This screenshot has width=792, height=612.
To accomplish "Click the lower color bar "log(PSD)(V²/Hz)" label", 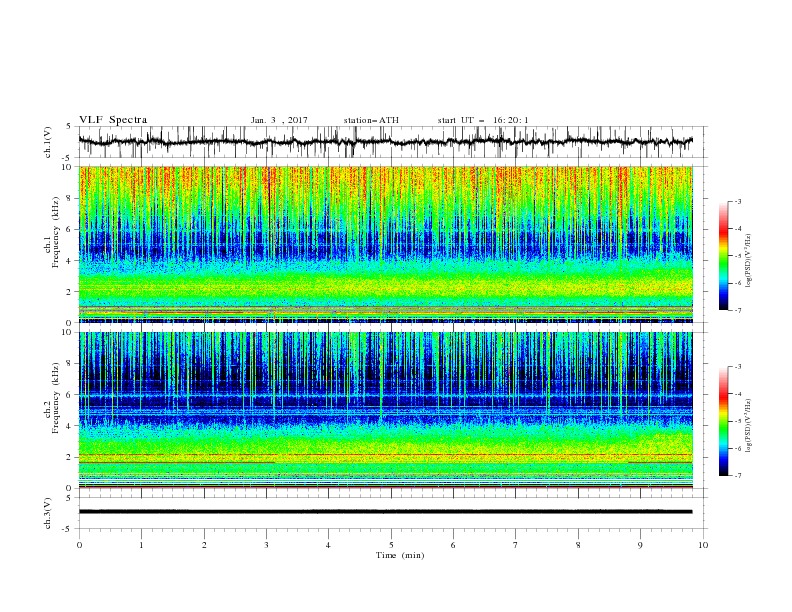I will [749, 425].
